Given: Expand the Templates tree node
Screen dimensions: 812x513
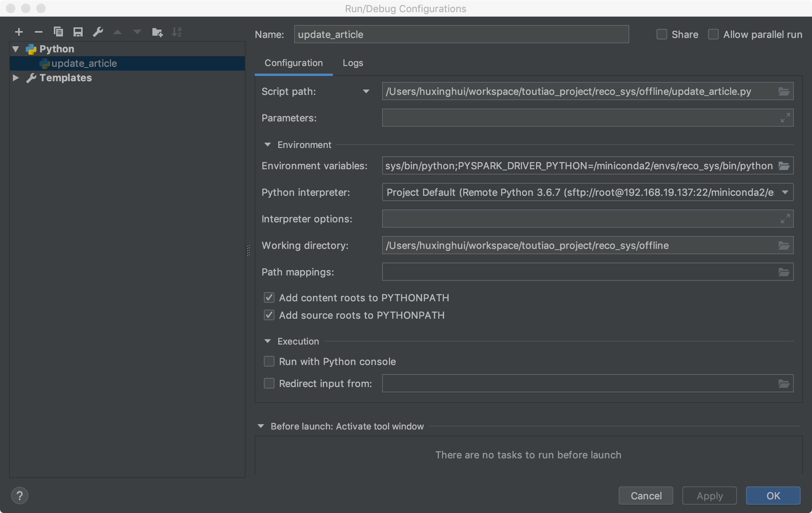Looking at the screenshot, I should tap(16, 78).
